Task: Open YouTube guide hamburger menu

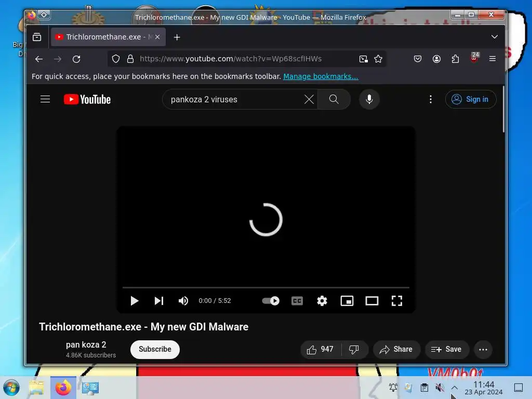Action: point(45,99)
